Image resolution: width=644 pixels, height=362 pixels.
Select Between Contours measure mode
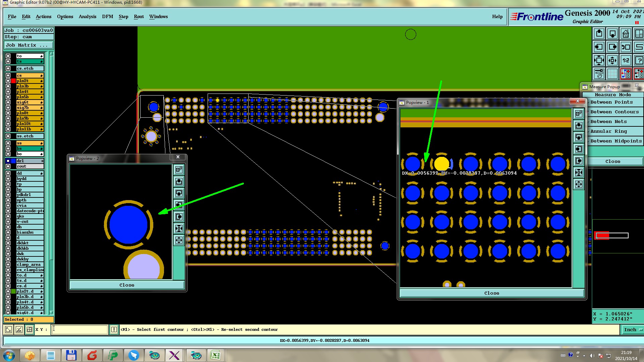(614, 112)
